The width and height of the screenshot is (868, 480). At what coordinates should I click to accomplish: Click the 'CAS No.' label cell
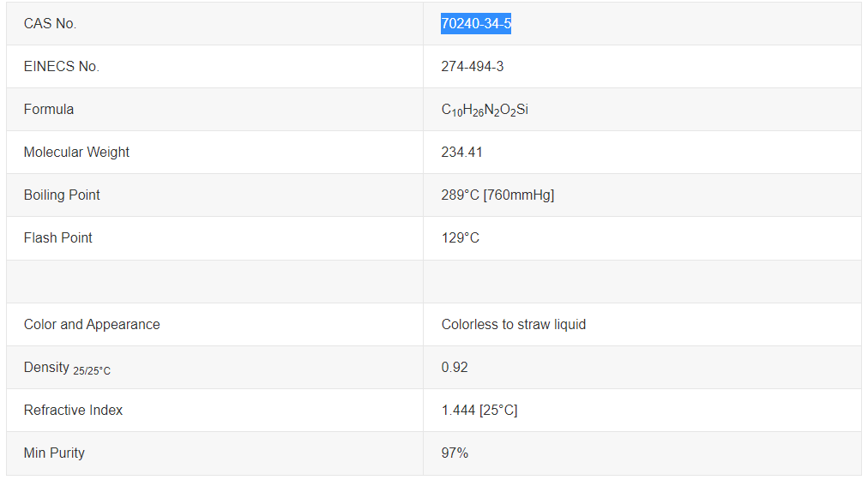click(50, 24)
